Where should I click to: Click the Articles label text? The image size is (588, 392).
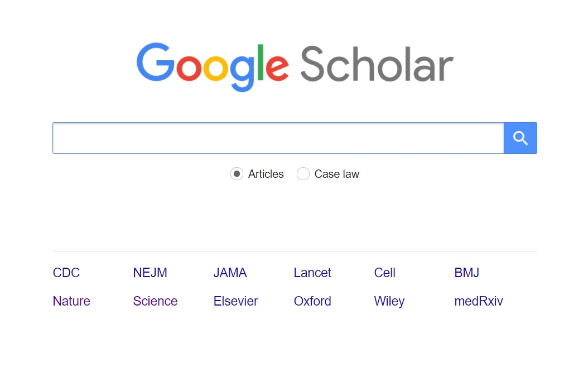[266, 174]
